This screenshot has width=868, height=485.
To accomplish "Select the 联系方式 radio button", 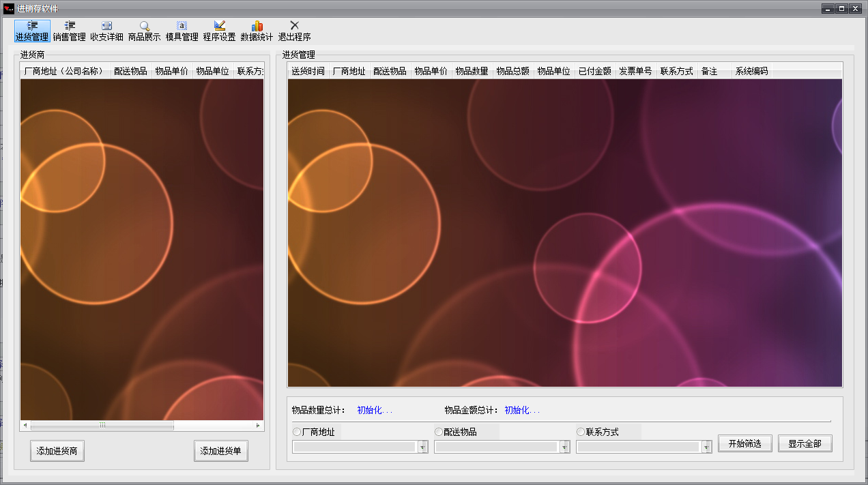I will coord(581,432).
